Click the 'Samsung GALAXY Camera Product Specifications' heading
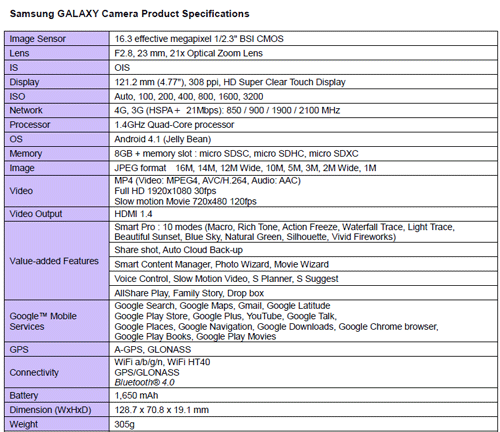Viewport: 500px width, 432px height. tap(129, 14)
